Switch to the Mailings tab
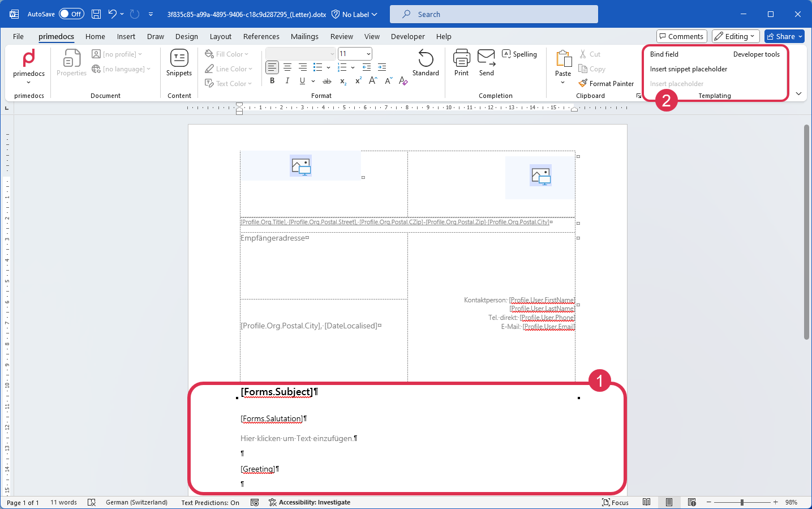 pos(304,36)
